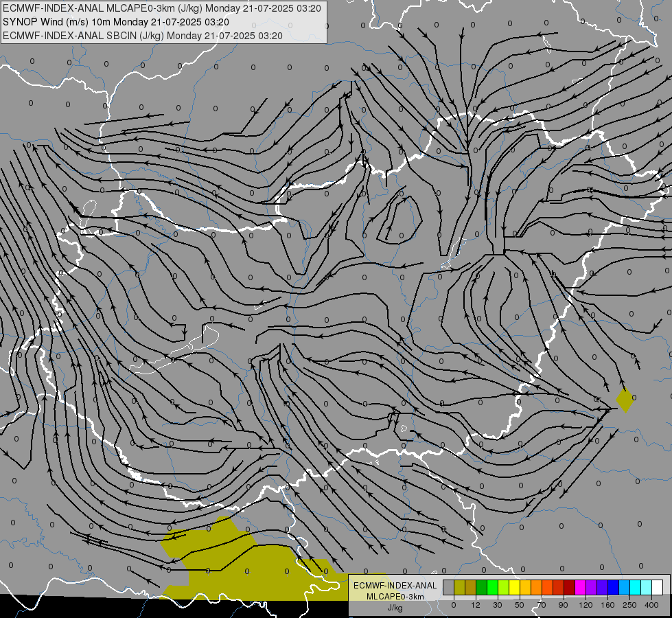Click the legend value label 70
The height and width of the screenshot is (618, 672).
[x=542, y=605]
